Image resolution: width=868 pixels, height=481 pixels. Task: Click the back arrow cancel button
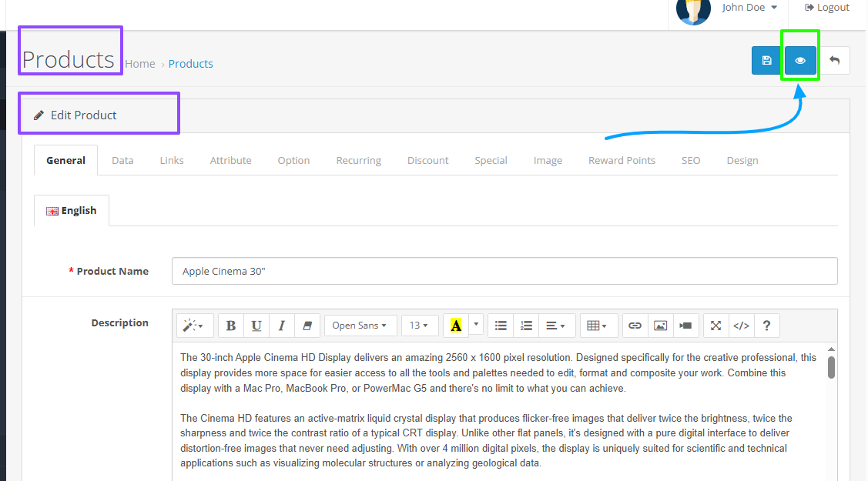834,61
